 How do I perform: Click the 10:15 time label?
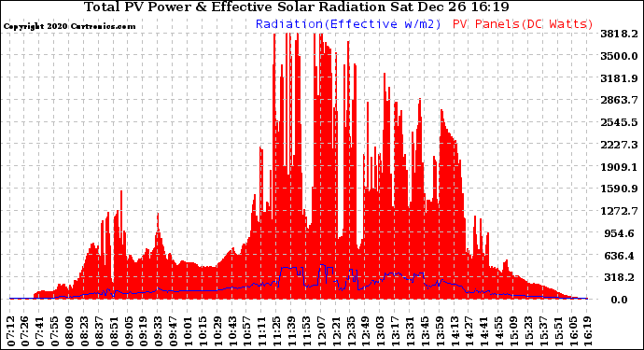(x=203, y=331)
